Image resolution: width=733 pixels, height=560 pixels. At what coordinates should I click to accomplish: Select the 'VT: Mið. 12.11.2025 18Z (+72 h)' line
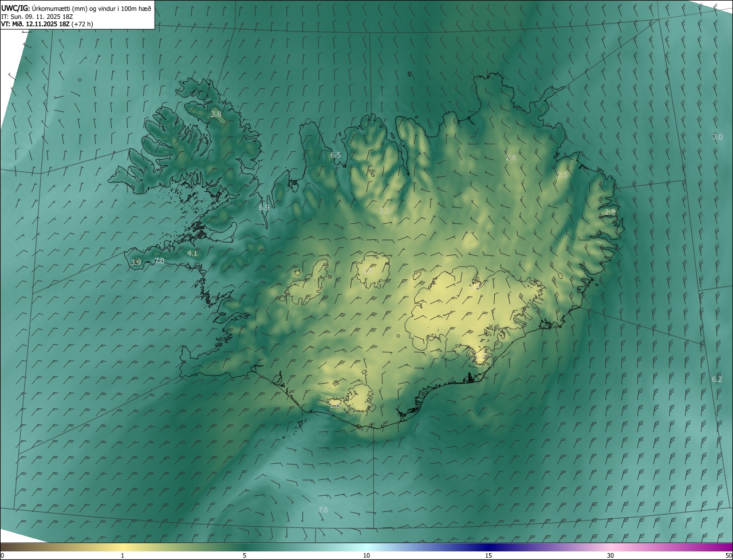(46, 24)
